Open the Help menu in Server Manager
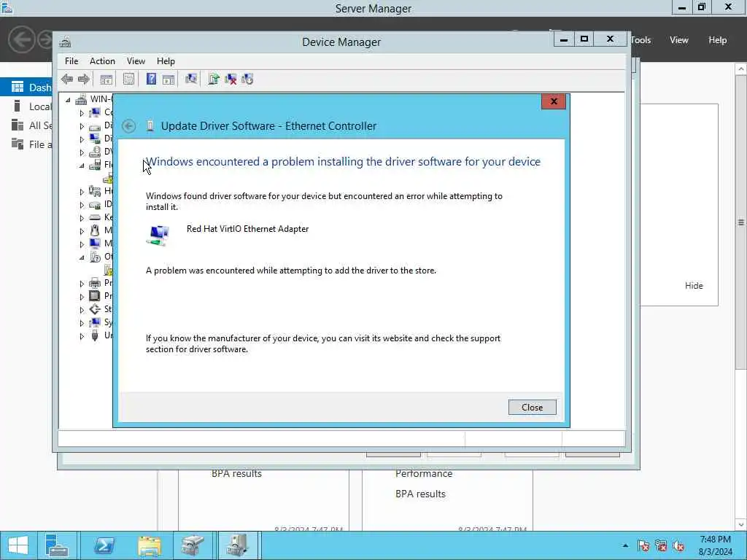This screenshot has height=560, width=747. [x=718, y=40]
